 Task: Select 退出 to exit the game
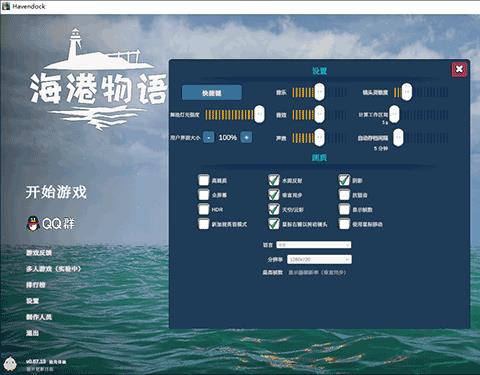[x=32, y=333]
